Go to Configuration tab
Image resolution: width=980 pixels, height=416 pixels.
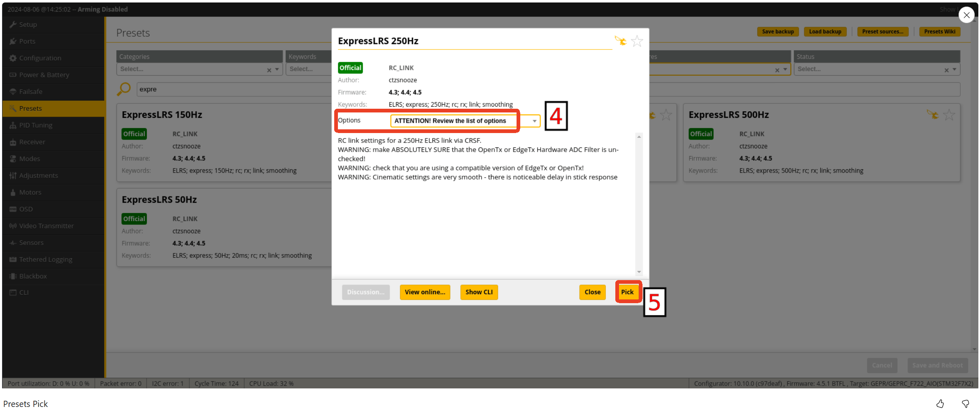54,58
